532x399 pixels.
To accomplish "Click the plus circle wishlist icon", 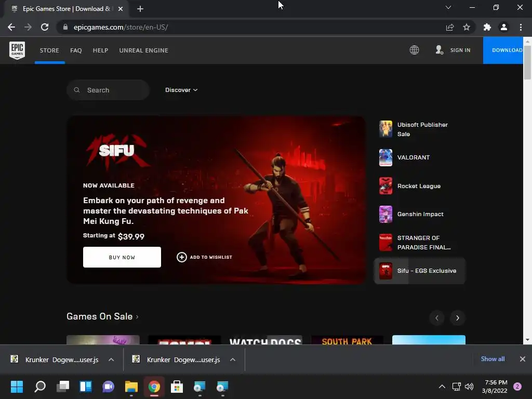I will [181, 257].
